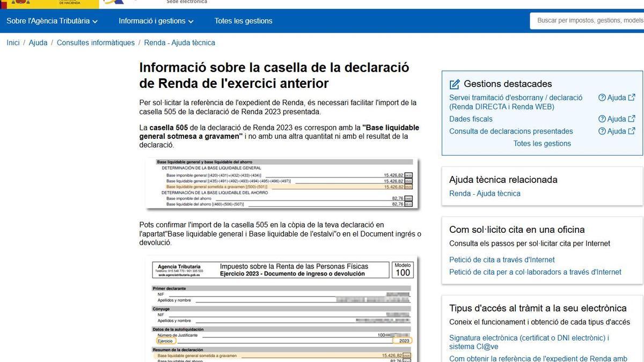Open Signatura electrònica certificat o DNI electrònic link
Image resolution: width=644 pixels, height=362 pixels.
(529, 337)
